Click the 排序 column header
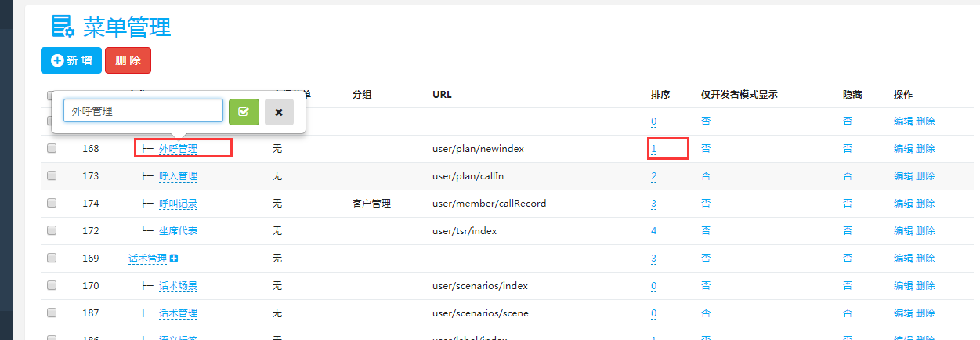 tap(660, 95)
